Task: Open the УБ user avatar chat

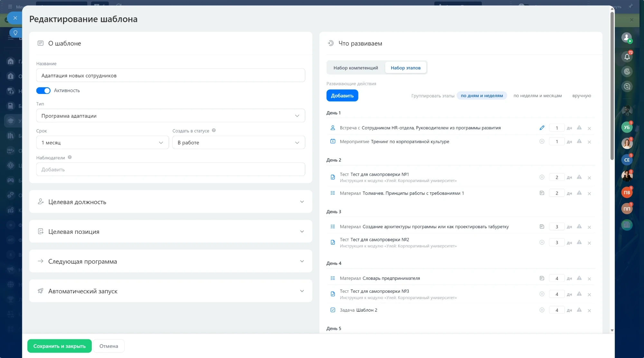Action: (627, 127)
